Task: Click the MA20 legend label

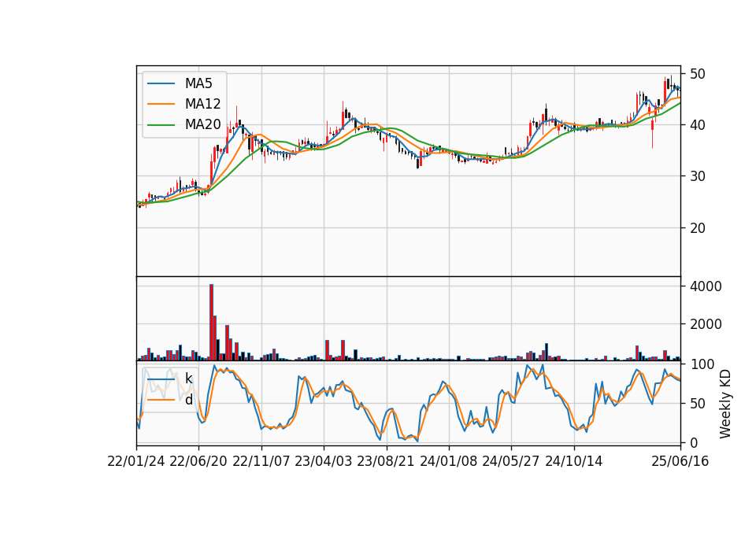Action: pyautogui.click(x=202, y=124)
